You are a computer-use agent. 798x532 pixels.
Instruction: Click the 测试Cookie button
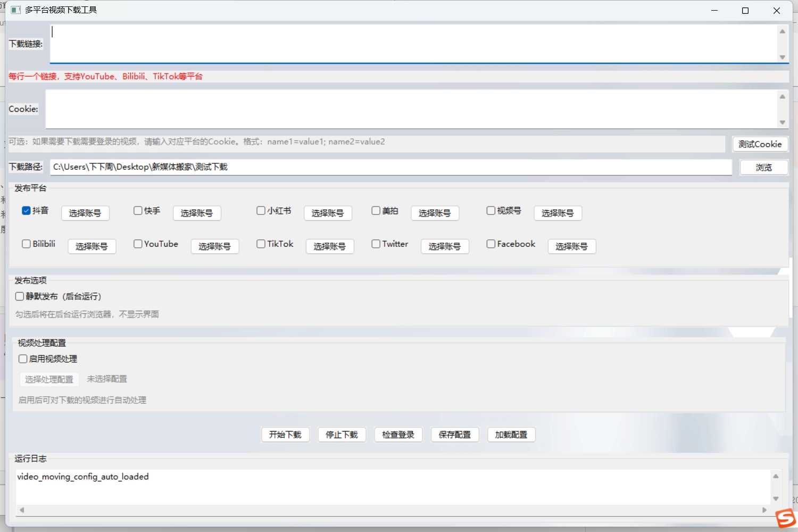coord(760,144)
